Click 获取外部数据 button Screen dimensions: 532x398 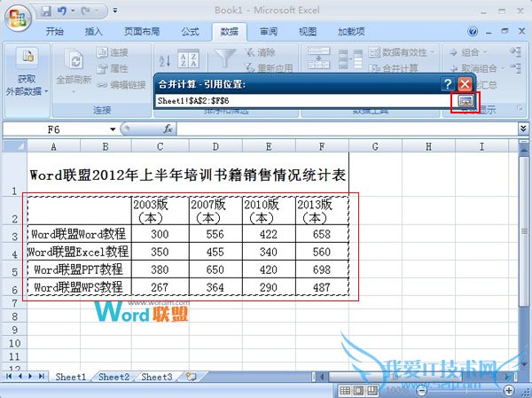tap(27, 73)
